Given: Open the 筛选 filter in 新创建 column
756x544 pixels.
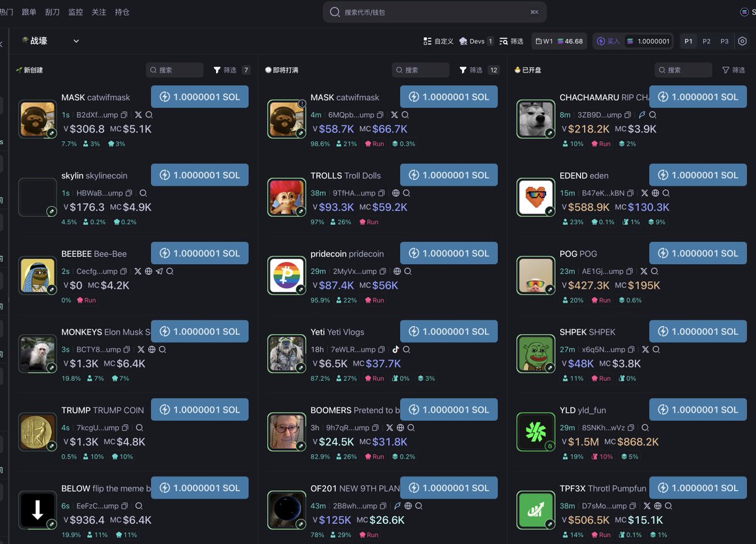Looking at the screenshot, I should [231, 70].
